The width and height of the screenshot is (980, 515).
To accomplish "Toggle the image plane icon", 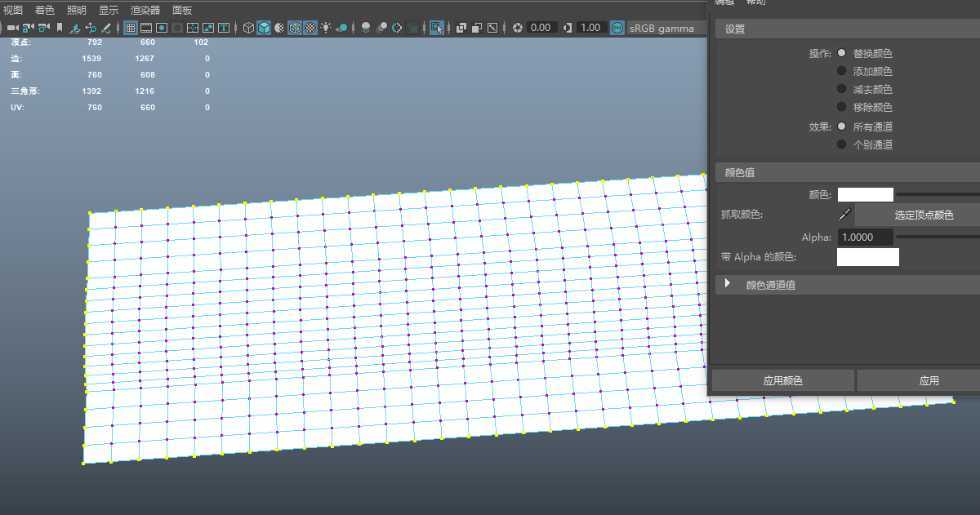I will point(75,28).
